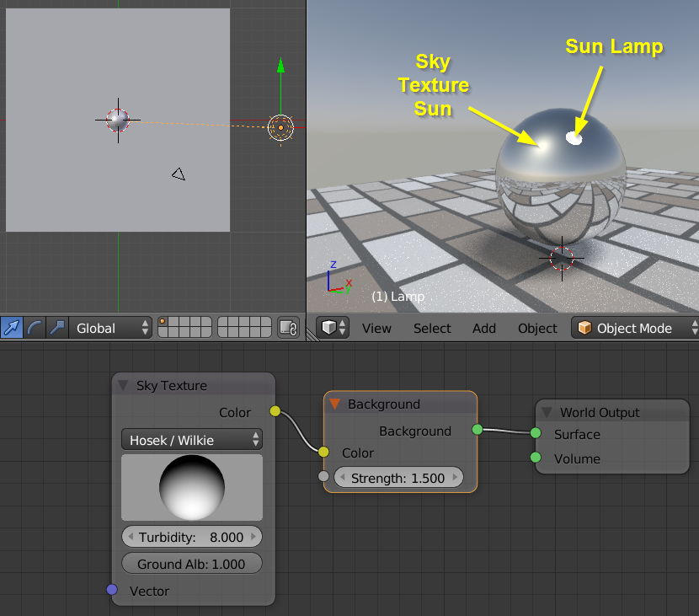This screenshot has height=616, width=699.
Task: Open the Add menu
Action: tap(484, 328)
